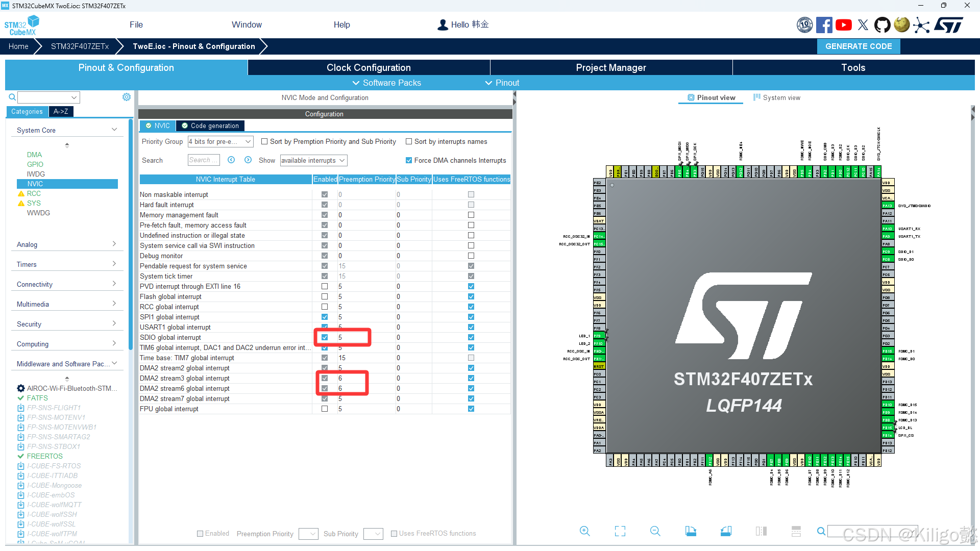Open the ST YouTube channel icon
This screenshot has height=551, width=980.
click(x=843, y=24)
